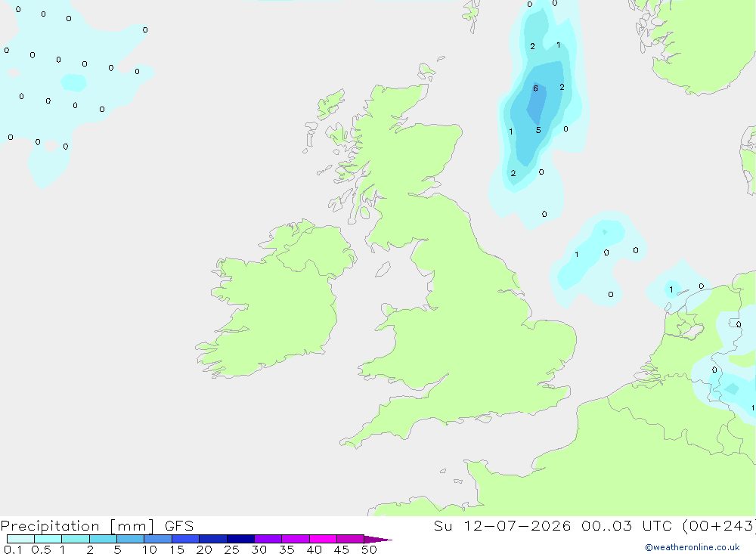The height and width of the screenshot is (554, 756).
Task: Pick the 15–20 mm blue legend swatch
Action: pos(186,539)
